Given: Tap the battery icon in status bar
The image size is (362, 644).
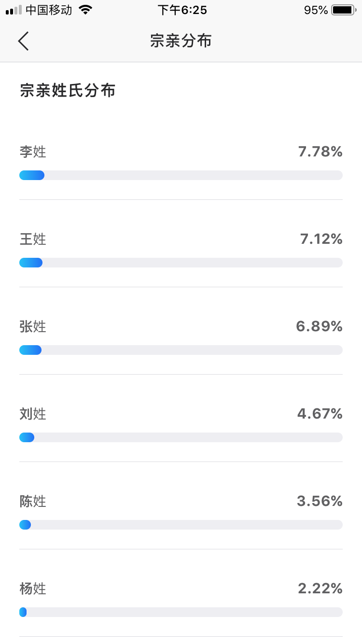Looking at the screenshot, I should (343, 10).
